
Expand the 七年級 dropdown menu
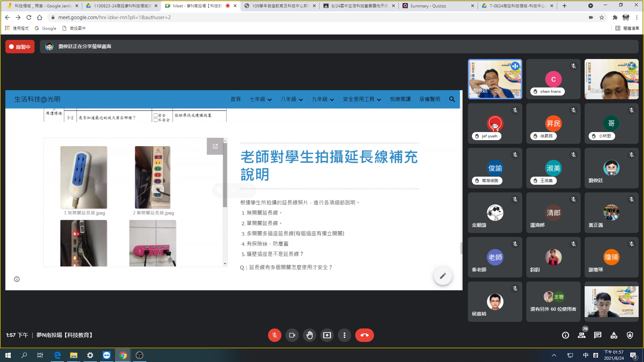click(x=261, y=99)
